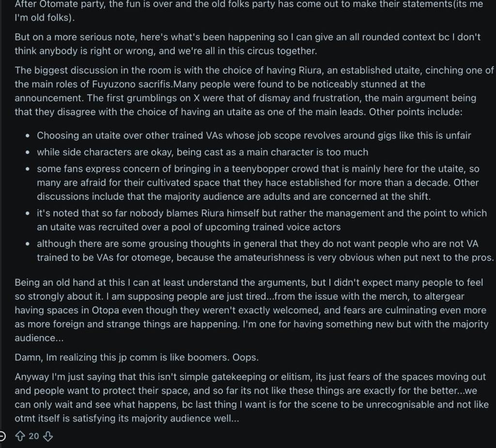Click the final paragraph starting "Anyway I'm just saying"
The height and width of the screenshot is (448, 496).
point(251,398)
